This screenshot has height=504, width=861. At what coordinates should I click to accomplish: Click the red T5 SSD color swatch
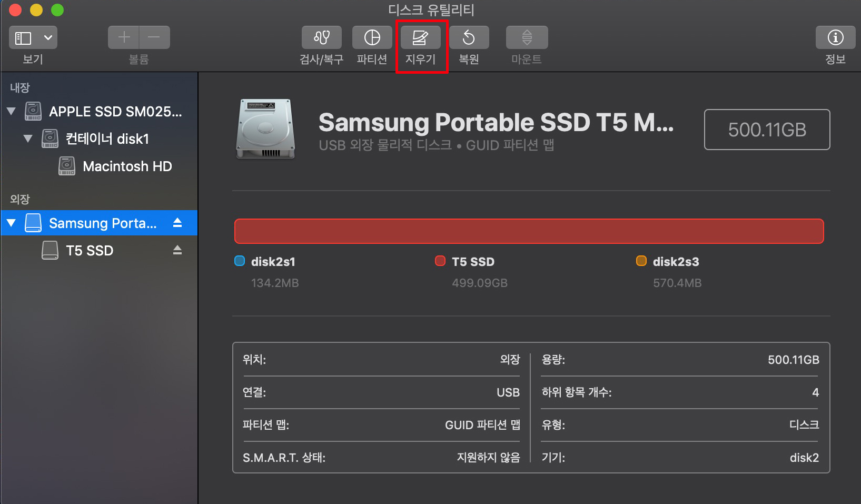click(440, 261)
